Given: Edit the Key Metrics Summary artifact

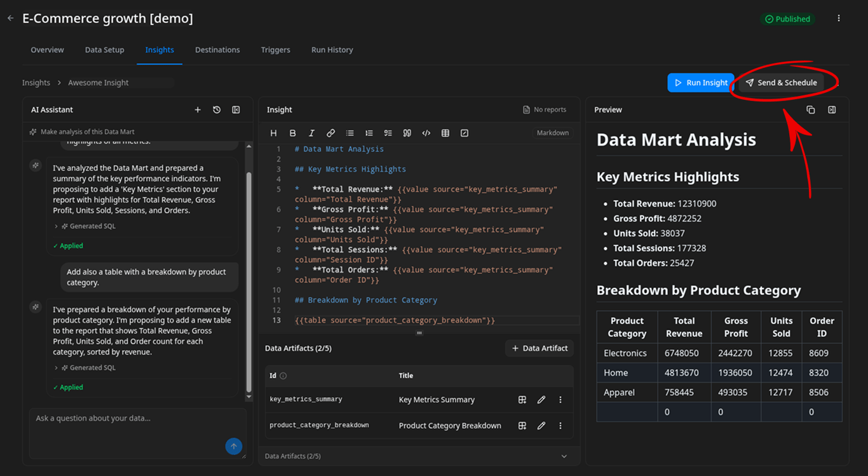Looking at the screenshot, I should [x=541, y=400].
